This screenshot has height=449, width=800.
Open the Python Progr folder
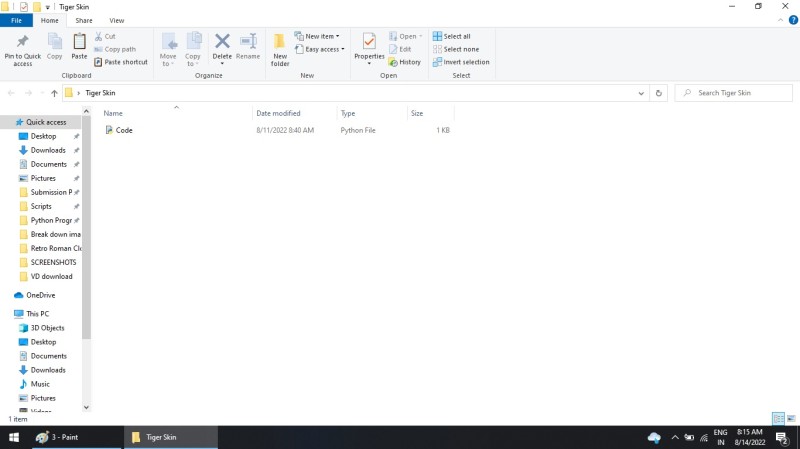51,220
